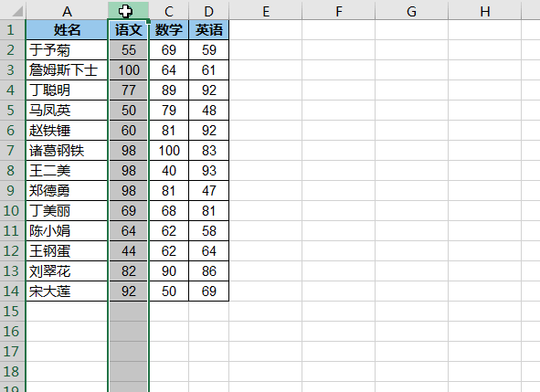Click 马凤英's 英语 score 48
540x392 pixels.
(208, 111)
